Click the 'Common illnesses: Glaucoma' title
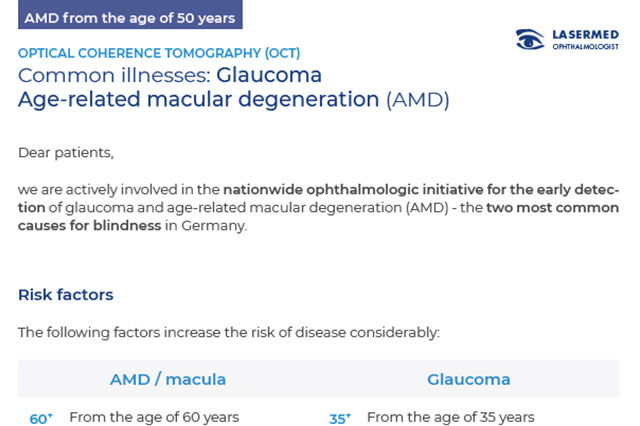Screen dimensions: 640x426 170,76
